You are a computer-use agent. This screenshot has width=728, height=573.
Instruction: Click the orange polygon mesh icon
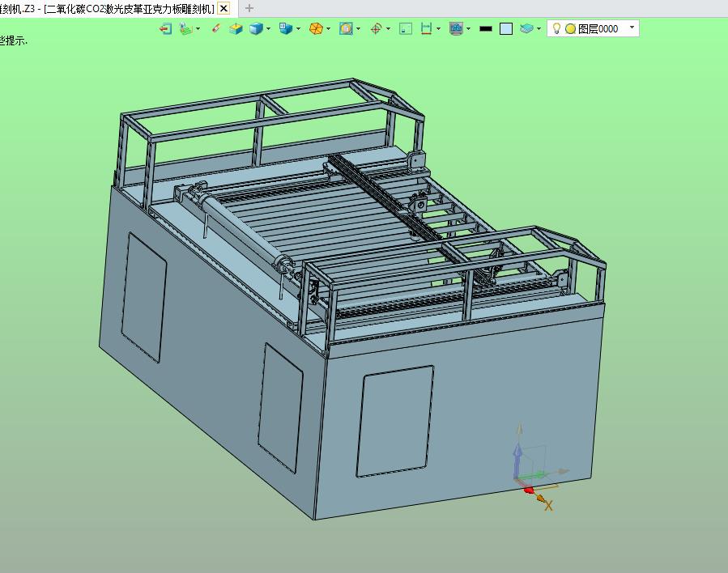316,29
